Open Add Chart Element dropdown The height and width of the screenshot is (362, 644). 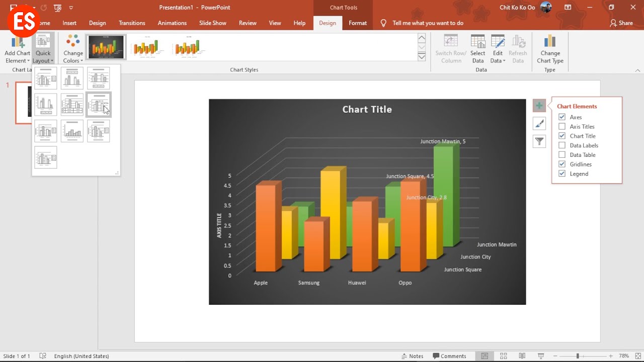pyautogui.click(x=17, y=49)
